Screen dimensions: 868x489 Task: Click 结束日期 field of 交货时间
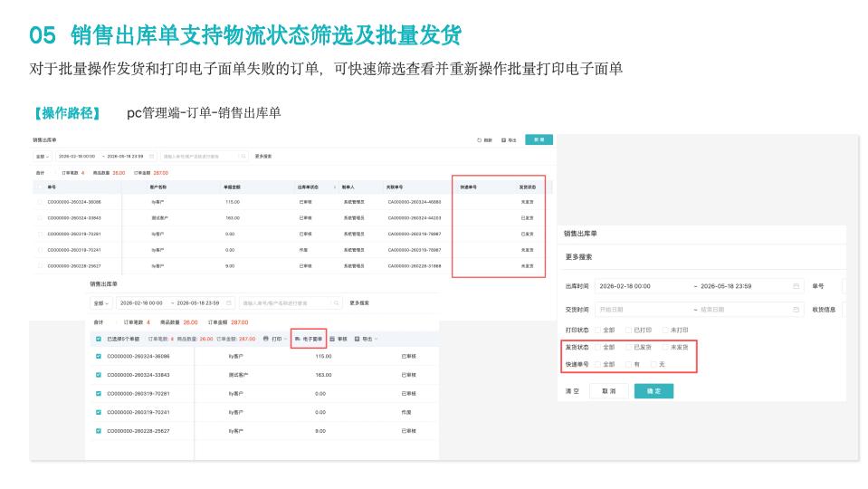coord(712,310)
